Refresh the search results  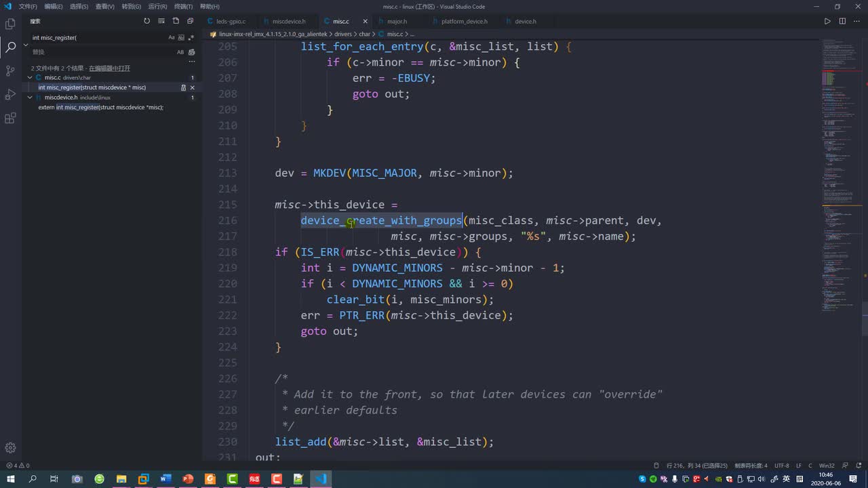click(x=146, y=21)
